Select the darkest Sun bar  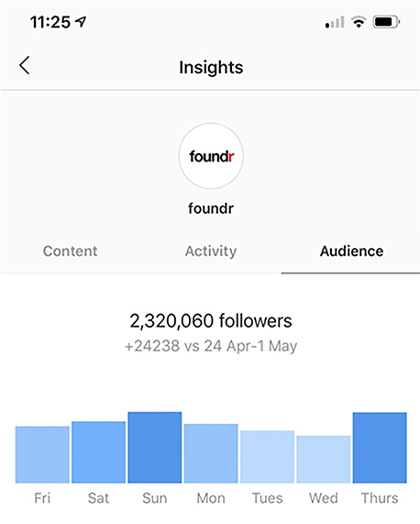pyautogui.click(x=155, y=448)
